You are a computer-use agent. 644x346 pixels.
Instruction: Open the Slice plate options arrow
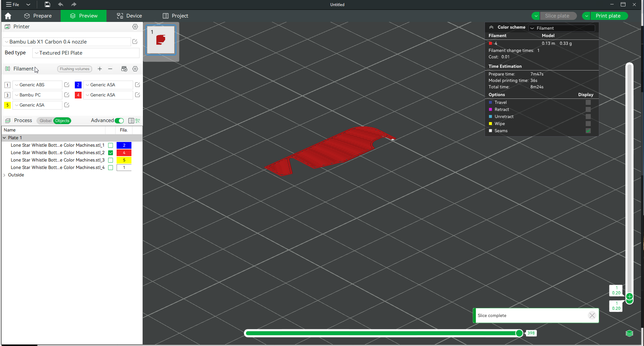coord(536,16)
